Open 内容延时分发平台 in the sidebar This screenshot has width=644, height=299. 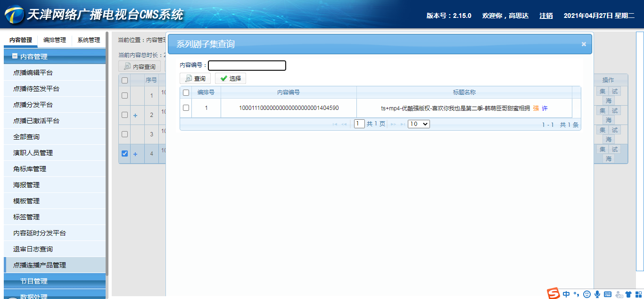[55, 233]
